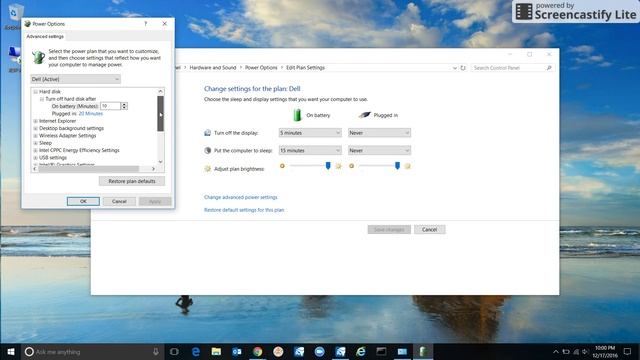Click the settings list vertical scrollbar thumb

click(x=160, y=113)
